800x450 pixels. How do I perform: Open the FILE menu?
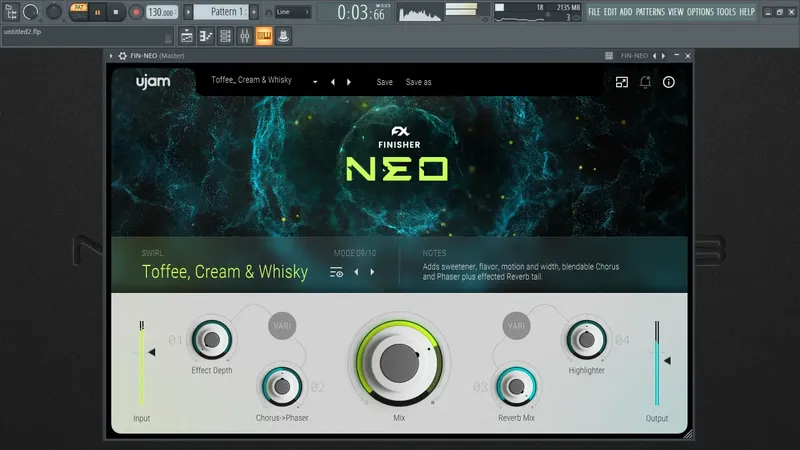click(x=594, y=12)
